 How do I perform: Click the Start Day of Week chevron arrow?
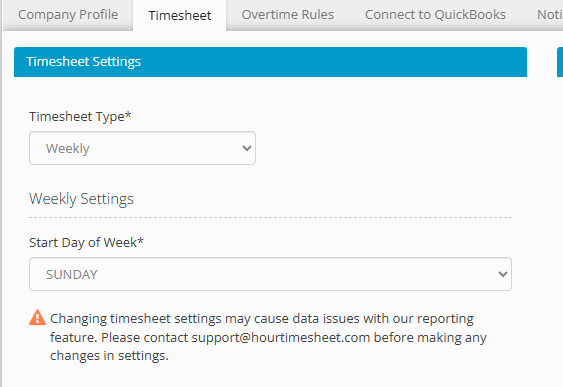(503, 274)
